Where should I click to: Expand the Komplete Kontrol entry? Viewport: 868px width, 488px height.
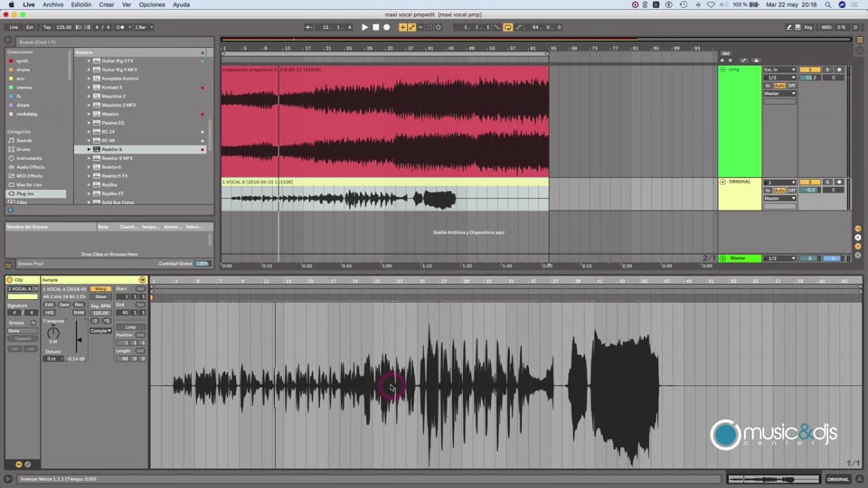click(x=89, y=79)
